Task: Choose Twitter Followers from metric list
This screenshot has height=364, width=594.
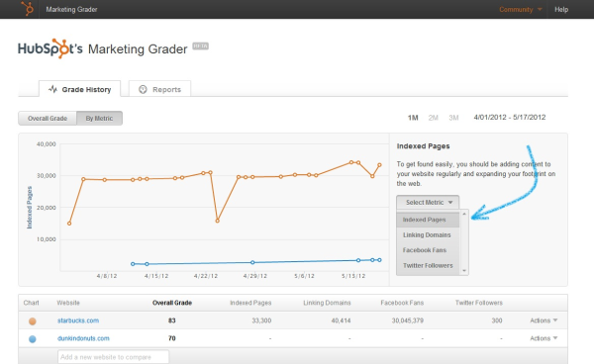Action: click(428, 266)
